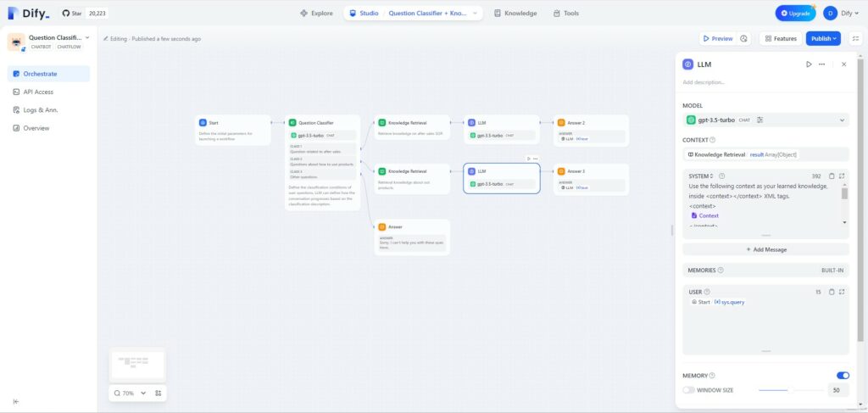Click the sys.query variable tag

pyautogui.click(x=729, y=302)
